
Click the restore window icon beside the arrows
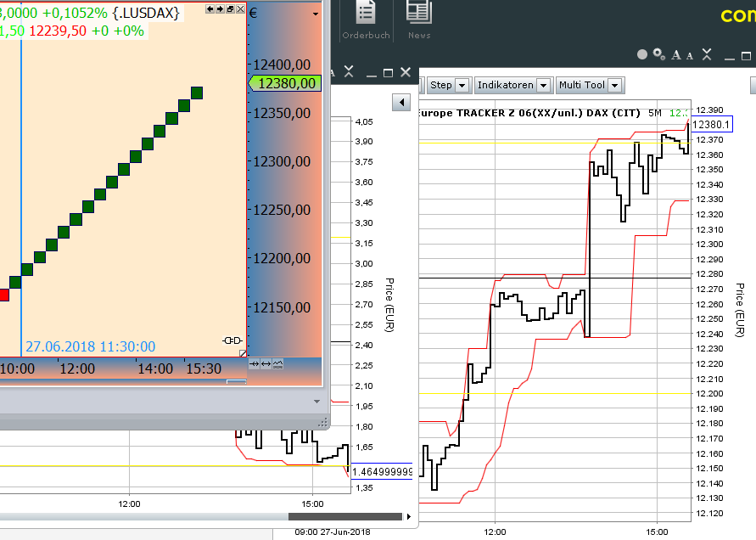[229, 8]
